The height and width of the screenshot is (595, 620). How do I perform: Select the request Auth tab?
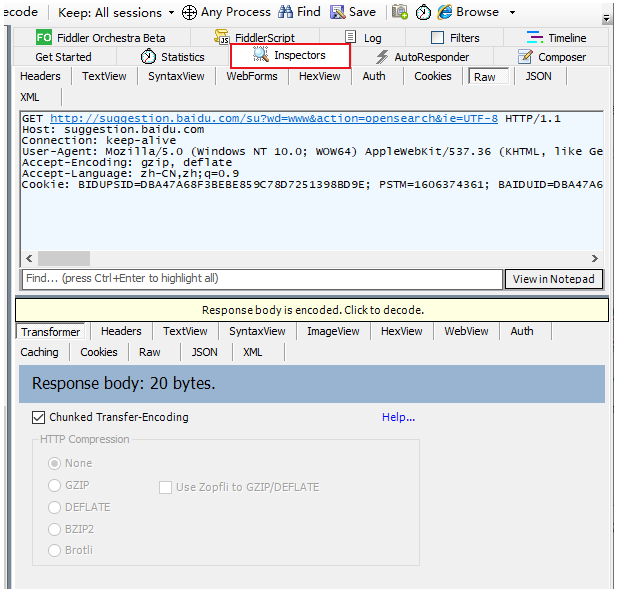tap(374, 76)
